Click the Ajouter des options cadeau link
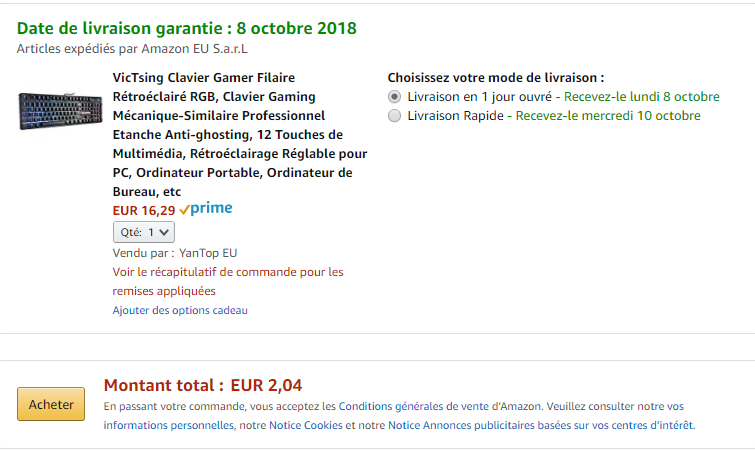The width and height of the screenshot is (755, 451). coord(180,310)
